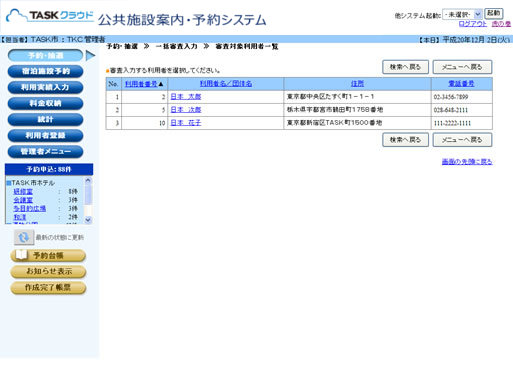Open the 管理者メニュー menu
513x366 pixels.
point(45,151)
